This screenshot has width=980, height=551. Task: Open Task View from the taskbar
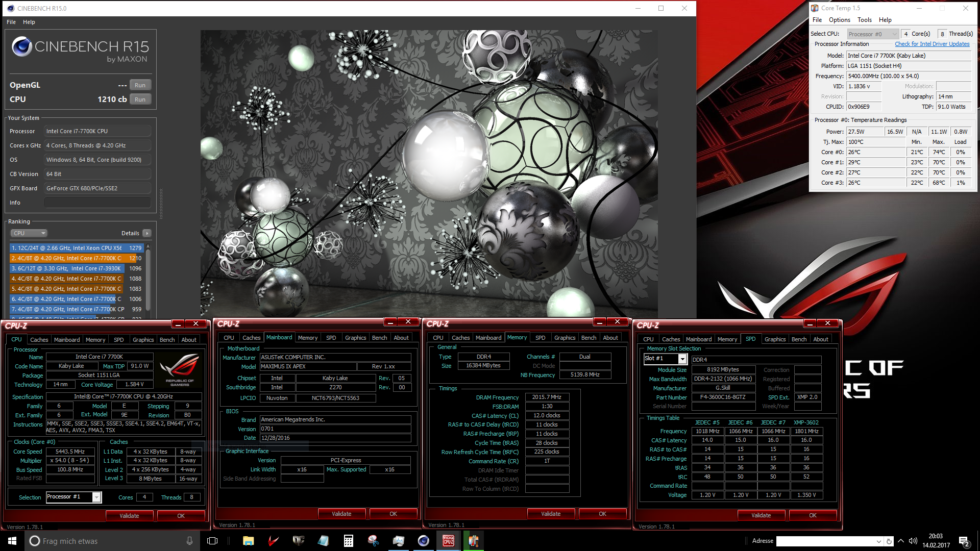[x=212, y=541]
